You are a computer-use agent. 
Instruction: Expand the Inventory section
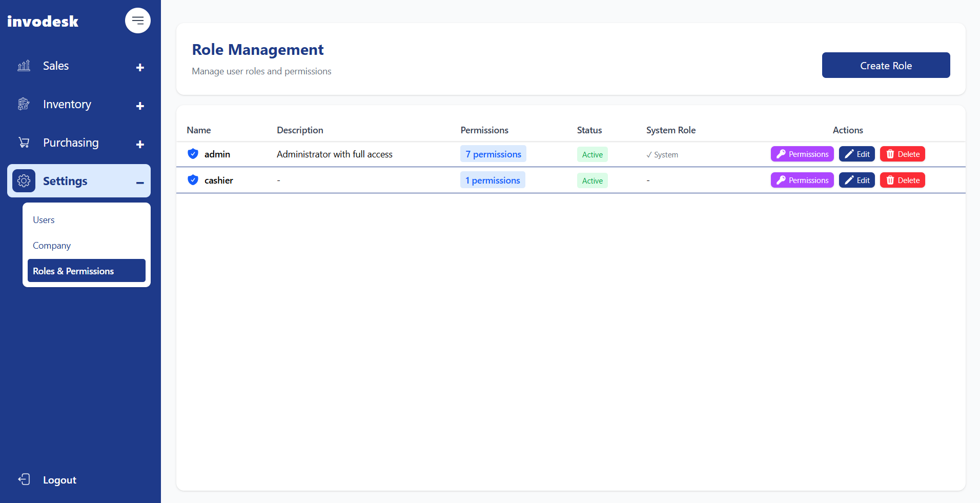pos(139,106)
